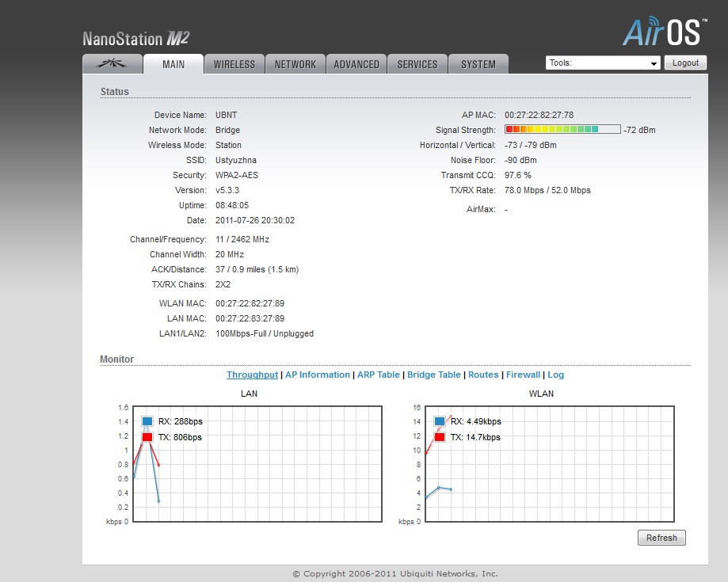
Task: Click the Security value WPA2-AES
Action: point(237,175)
